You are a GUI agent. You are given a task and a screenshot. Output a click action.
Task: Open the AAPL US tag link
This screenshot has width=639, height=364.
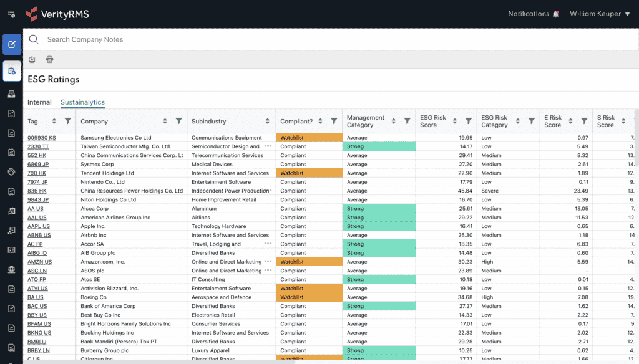pyautogui.click(x=39, y=226)
